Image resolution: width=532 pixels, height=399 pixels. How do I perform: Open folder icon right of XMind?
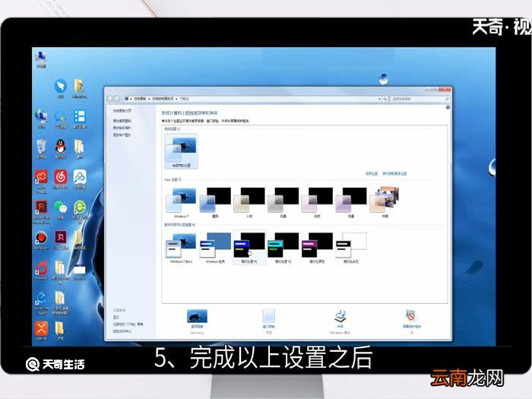(x=60, y=331)
